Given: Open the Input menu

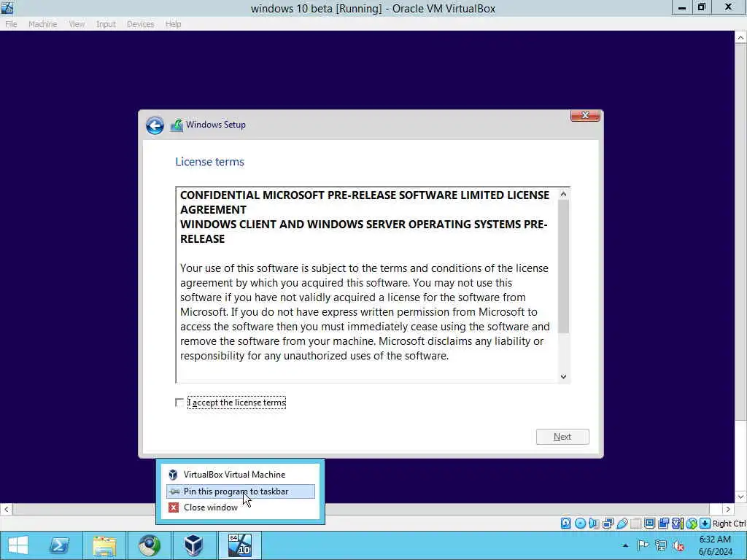Looking at the screenshot, I should point(106,24).
